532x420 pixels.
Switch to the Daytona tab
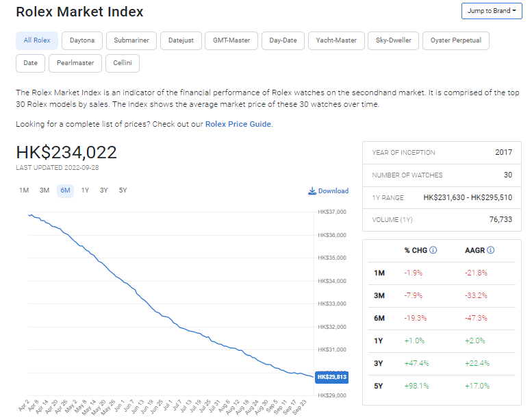pos(82,40)
